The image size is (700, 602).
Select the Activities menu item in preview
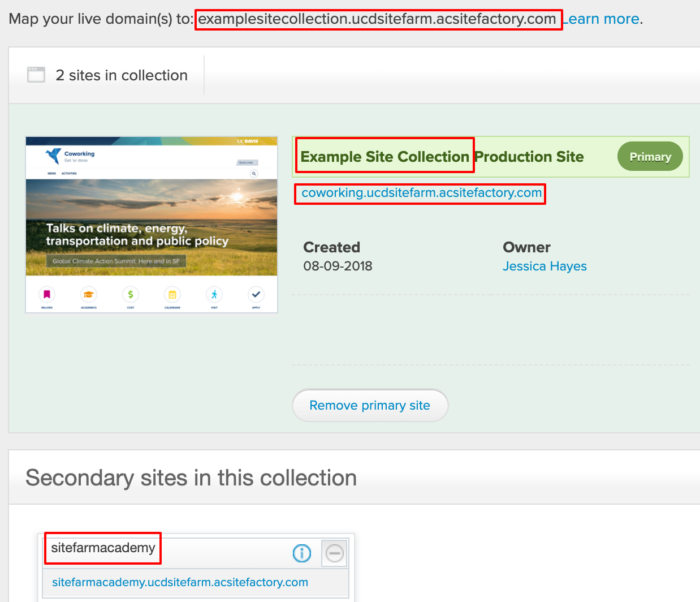69,174
